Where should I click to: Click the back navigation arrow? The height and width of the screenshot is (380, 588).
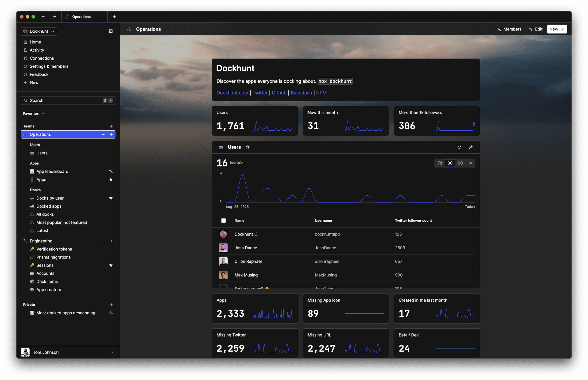tap(43, 17)
